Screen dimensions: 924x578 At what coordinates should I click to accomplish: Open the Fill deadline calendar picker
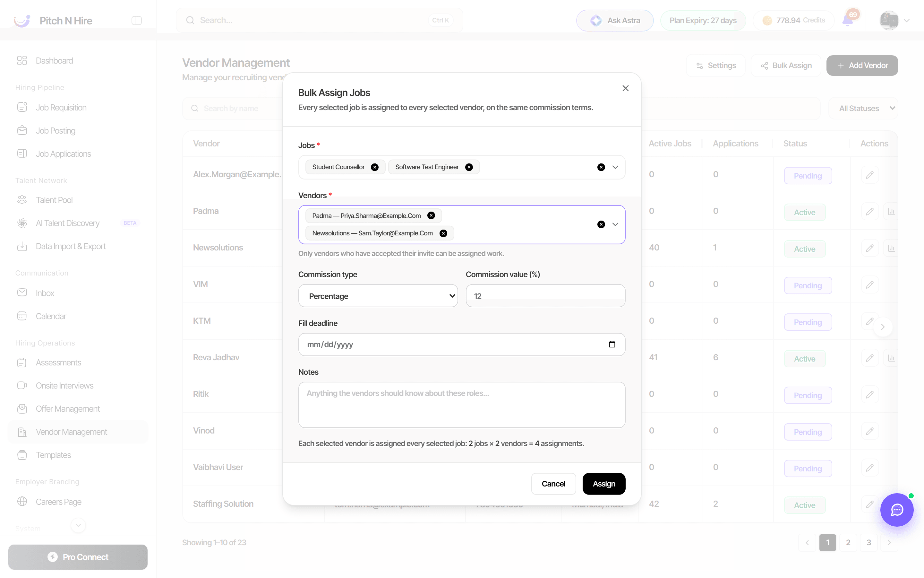click(x=612, y=345)
